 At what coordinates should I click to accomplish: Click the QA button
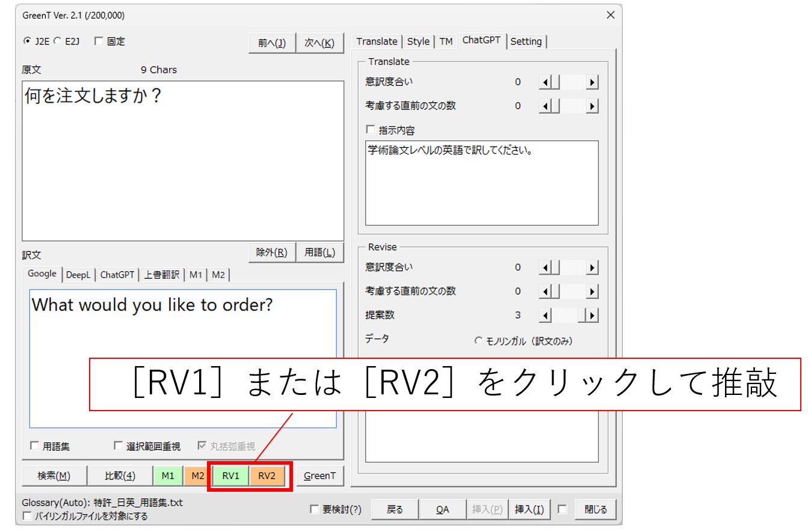[442, 510]
